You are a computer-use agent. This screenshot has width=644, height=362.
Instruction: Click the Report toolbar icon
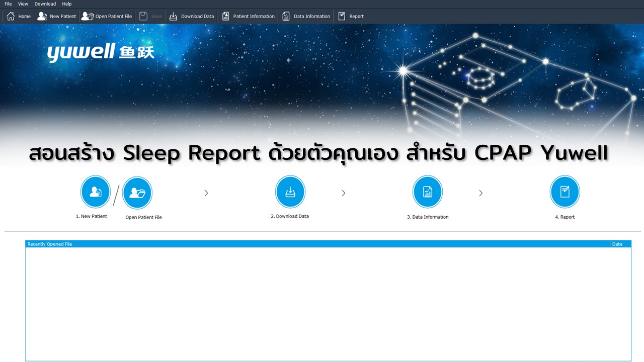click(x=342, y=16)
